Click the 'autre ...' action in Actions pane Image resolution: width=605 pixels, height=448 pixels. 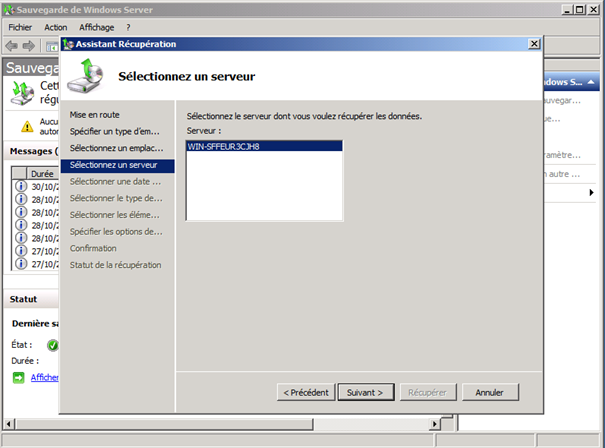point(562,174)
